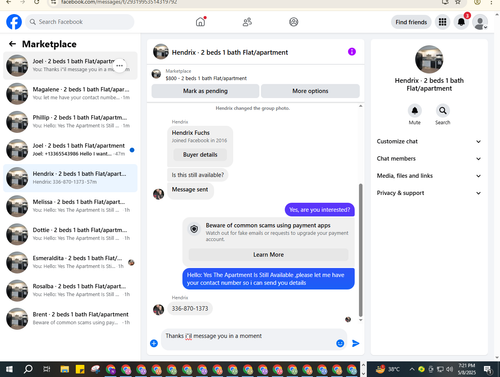Open the emoji picker icon
This screenshot has width=500, height=377.
point(340,343)
